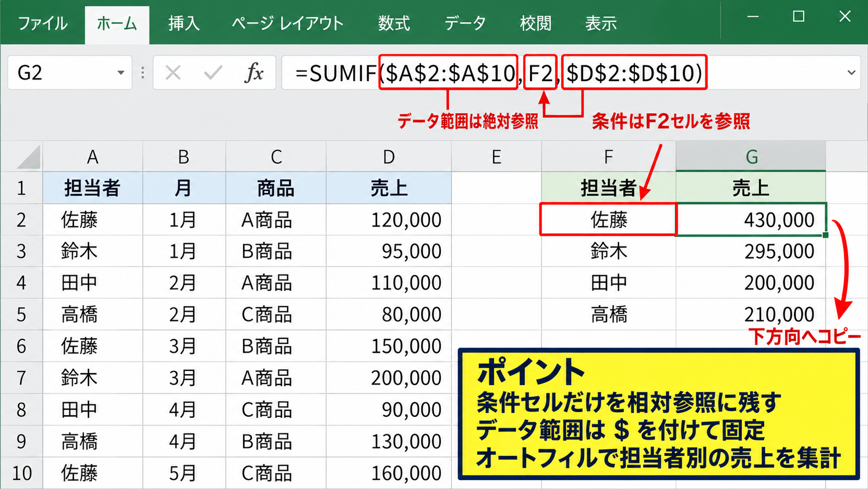Click cell G5 with value 210,000
The height and width of the screenshot is (489, 868).
pyautogui.click(x=751, y=314)
